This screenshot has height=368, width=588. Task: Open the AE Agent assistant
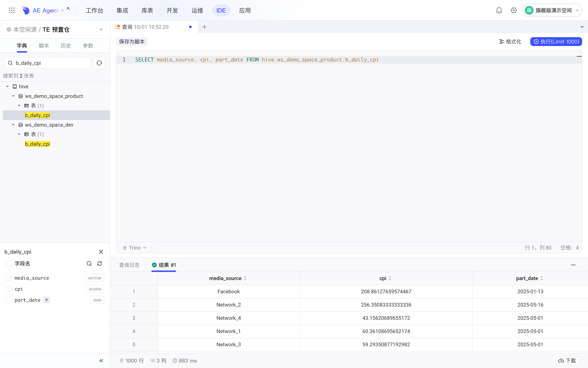[x=46, y=10]
